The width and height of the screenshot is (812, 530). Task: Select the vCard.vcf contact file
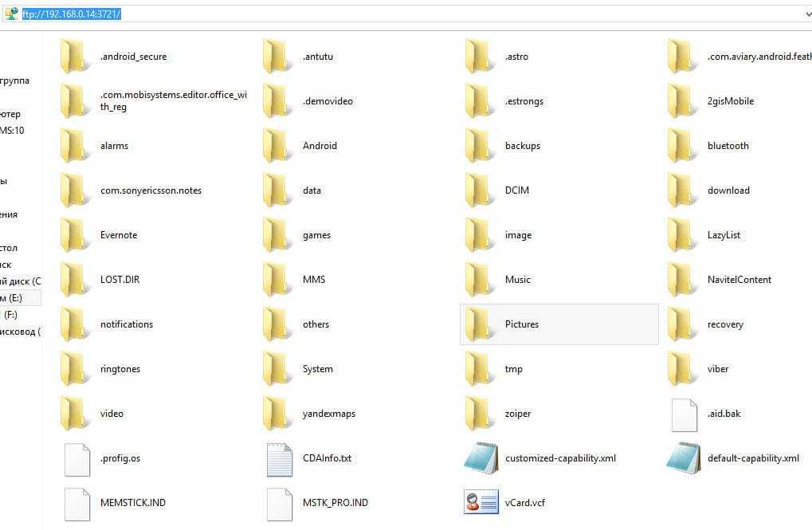pyautogui.click(x=481, y=503)
